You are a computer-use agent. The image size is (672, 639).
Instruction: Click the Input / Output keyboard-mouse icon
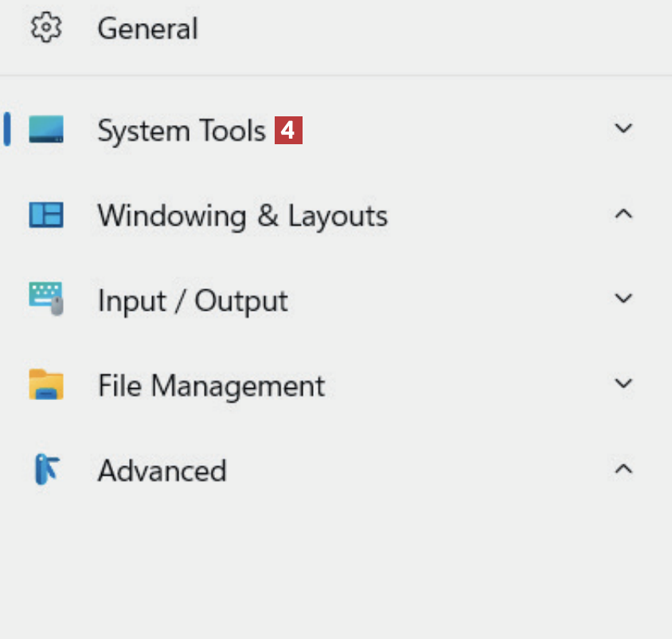(x=46, y=299)
